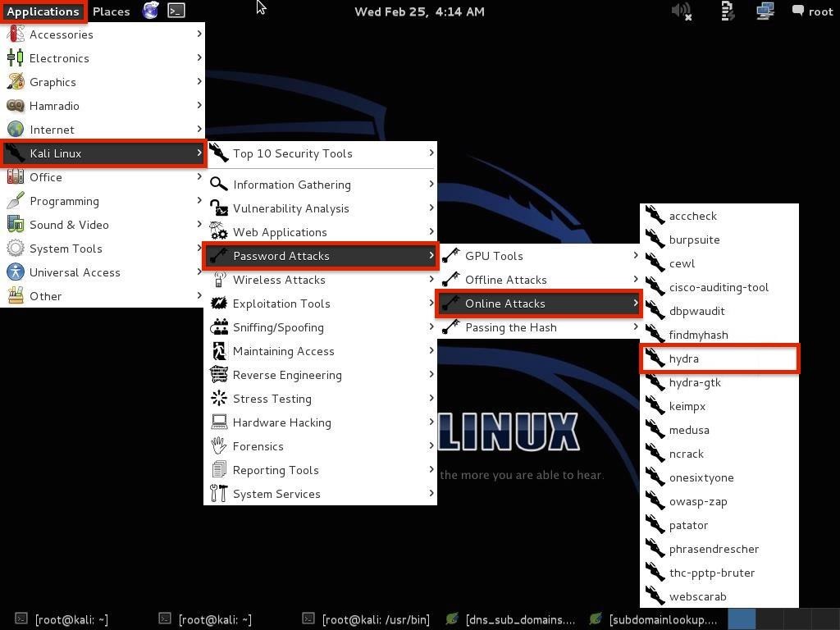Click the Reverse Engineering icon
The width and height of the screenshot is (840, 630).
pyautogui.click(x=218, y=374)
